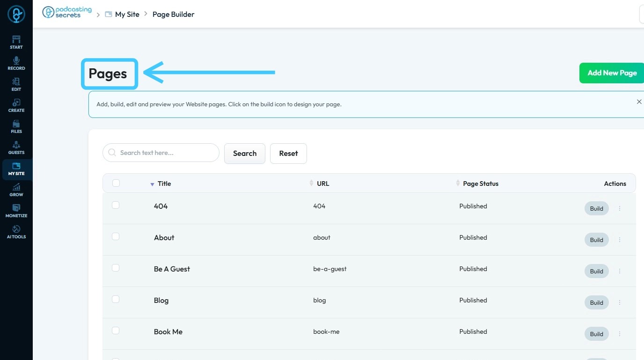Open the Start section in sidebar

click(16, 42)
